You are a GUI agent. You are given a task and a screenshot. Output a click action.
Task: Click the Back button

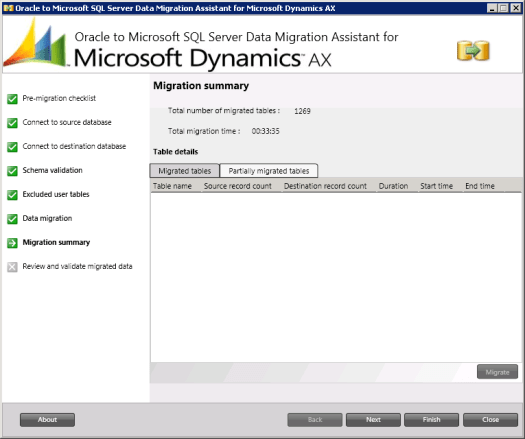pos(315,420)
